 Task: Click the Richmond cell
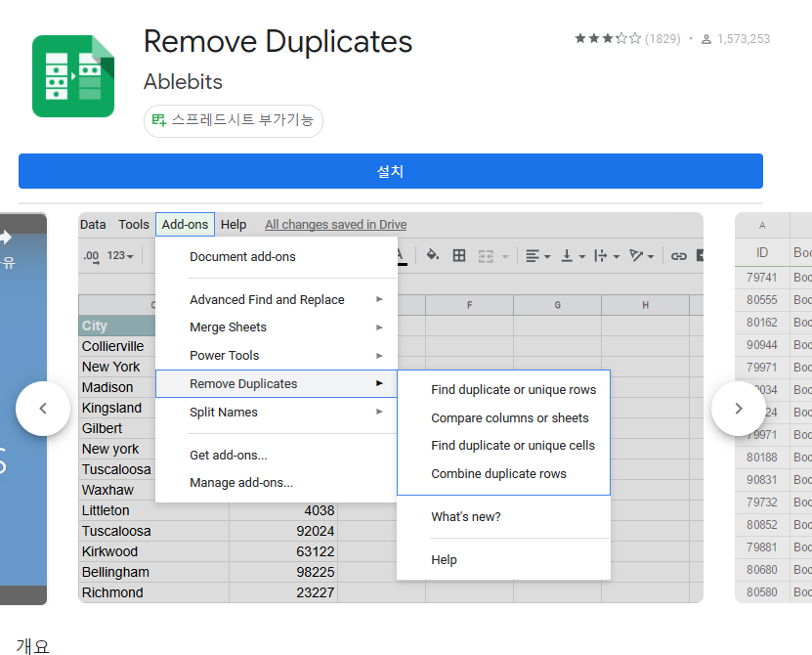click(153, 592)
